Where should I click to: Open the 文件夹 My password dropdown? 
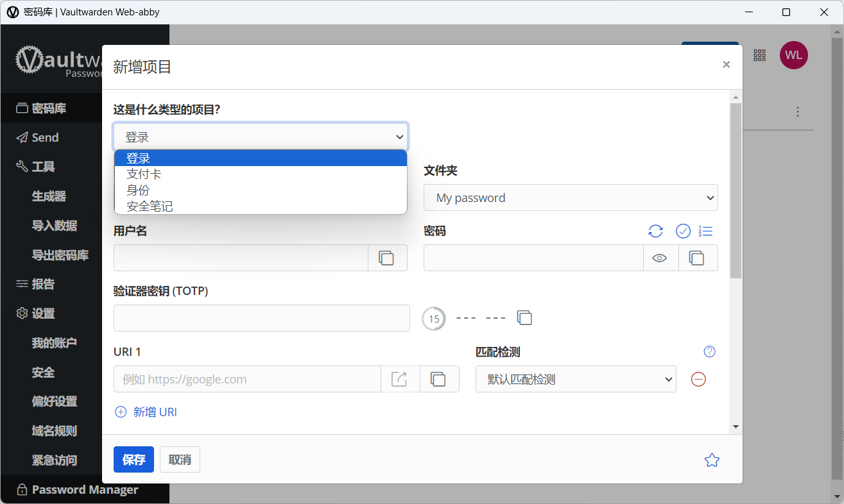(x=571, y=197)
